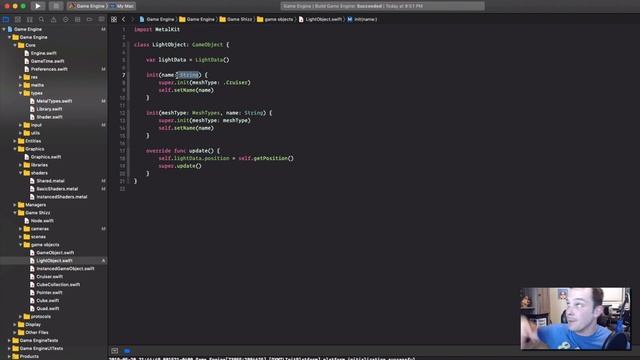This screenshot has height=360, width=640.
Task: Open the Symbol navigator icon
Action: [29, 20]
